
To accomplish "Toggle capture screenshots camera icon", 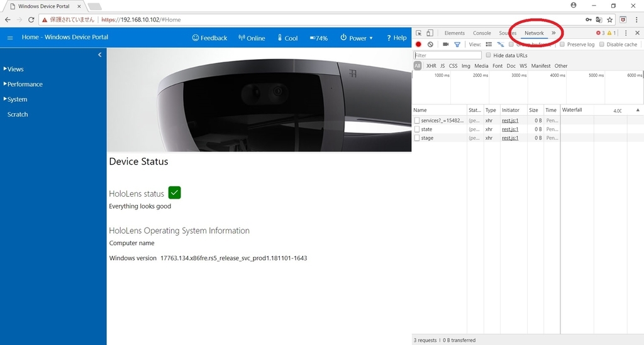I will (446, 45).
